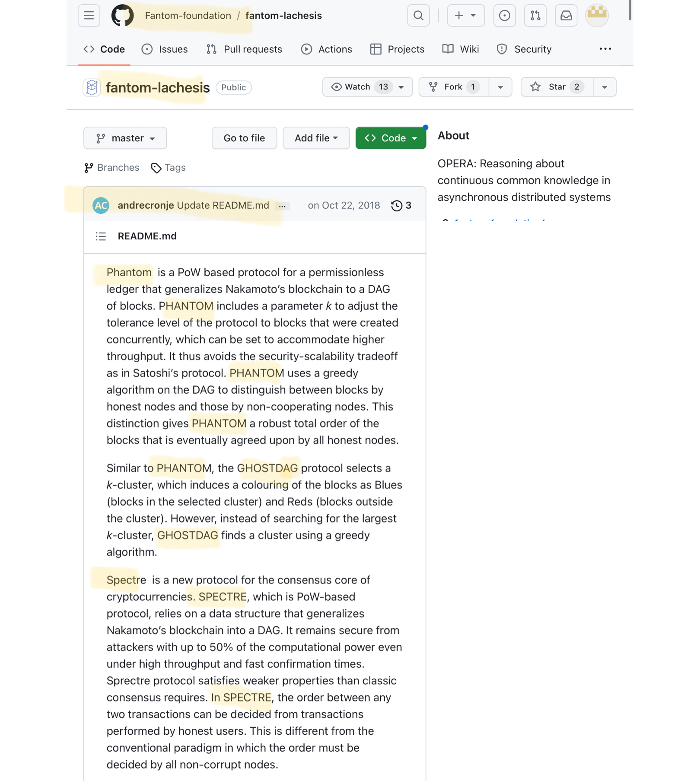This screenshot has width=700, height=781.
Task: Go to GitHub home via Octocat logo
Action: tap(123, 16)
